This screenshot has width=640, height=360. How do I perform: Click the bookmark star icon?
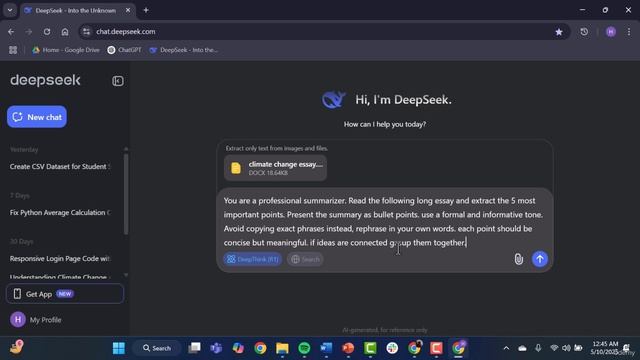559,32
